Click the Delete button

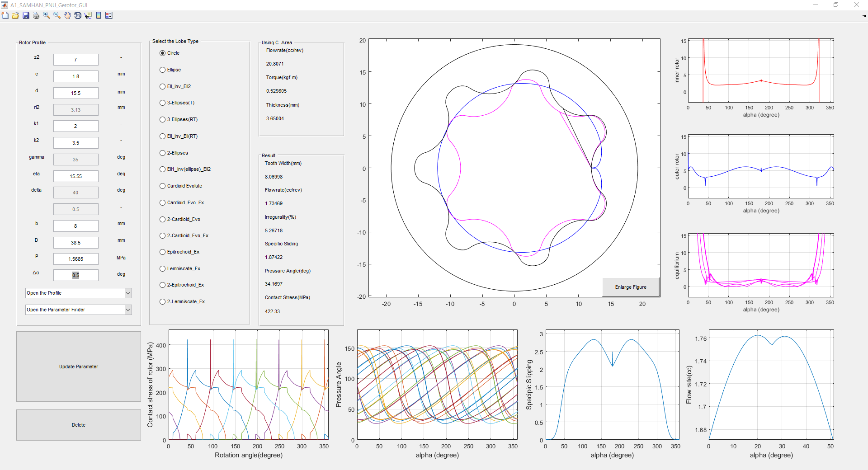pyautogui.click(x=79, y=425)
